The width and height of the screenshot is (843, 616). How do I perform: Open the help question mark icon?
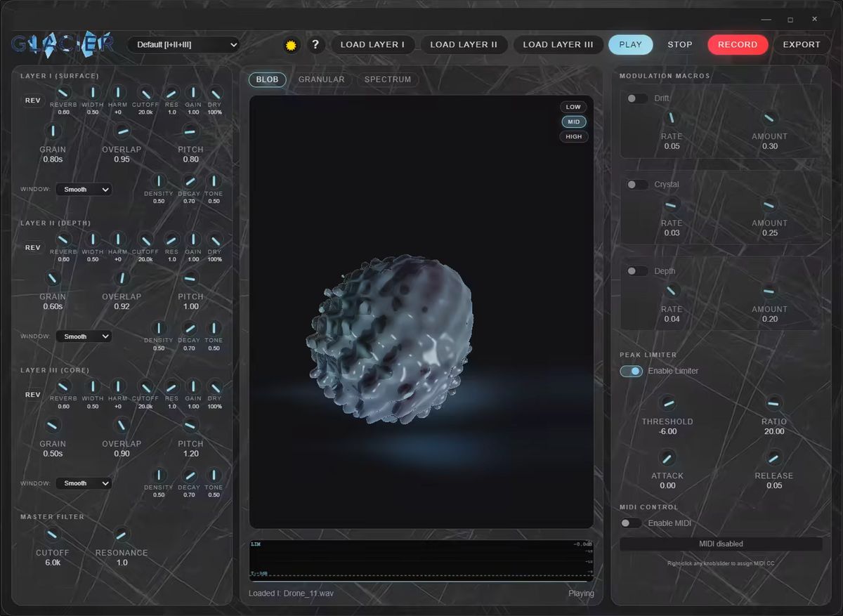[x=315, y=44]
